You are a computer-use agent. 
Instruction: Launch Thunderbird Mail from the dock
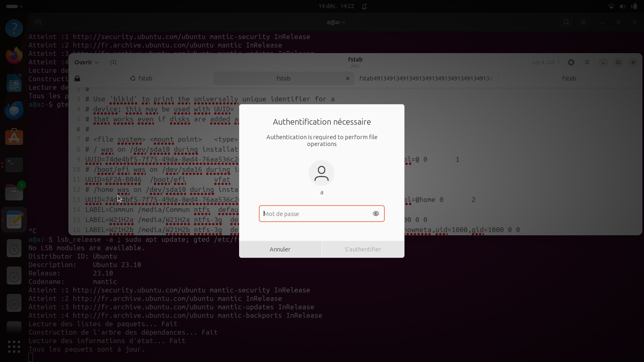click(14, 110)
